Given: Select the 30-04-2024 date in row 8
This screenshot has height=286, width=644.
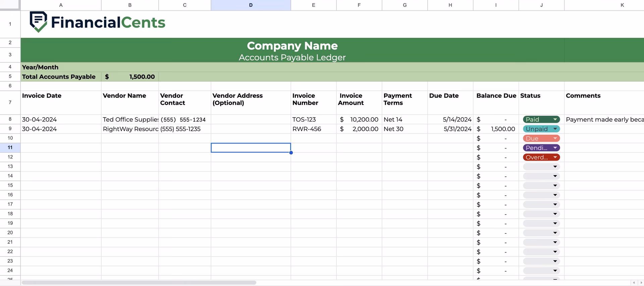Looking at the screenshot, I should pyautogui.click(x=61, y=120).
